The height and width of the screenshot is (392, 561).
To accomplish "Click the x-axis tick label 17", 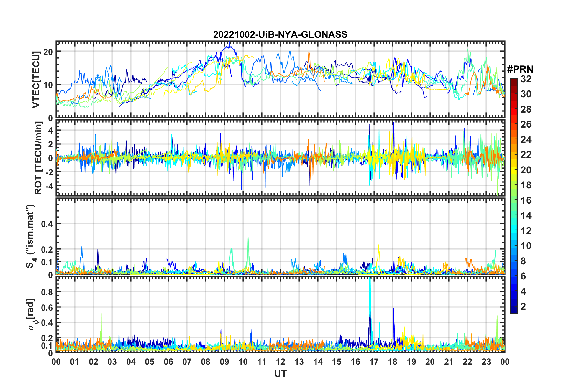I will (x=374, y=362).
